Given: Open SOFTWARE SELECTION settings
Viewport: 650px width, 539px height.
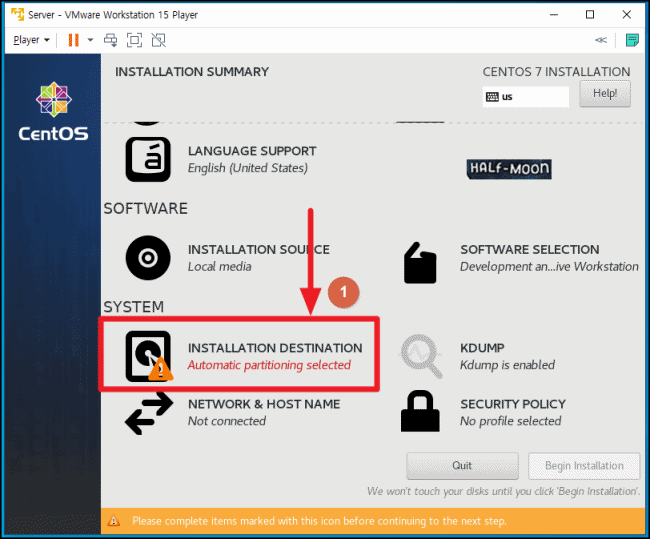Looking at the screenshot, I should click(x=530, y=250).
